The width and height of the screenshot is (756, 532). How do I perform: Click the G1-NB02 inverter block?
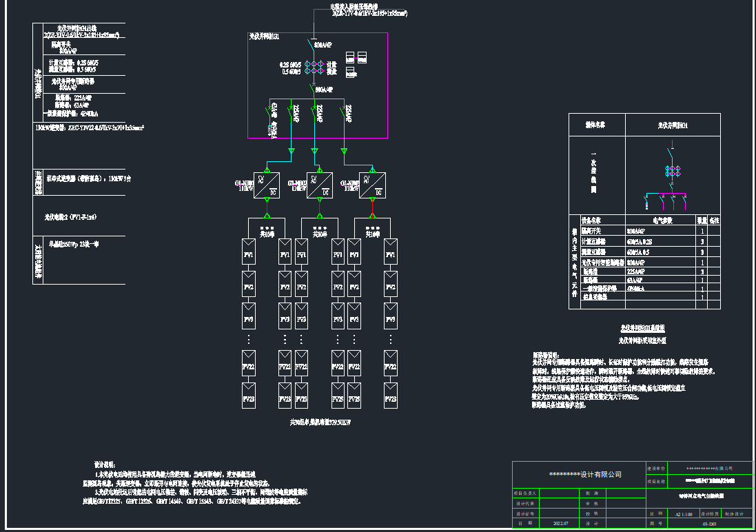[x=319, y=185]
